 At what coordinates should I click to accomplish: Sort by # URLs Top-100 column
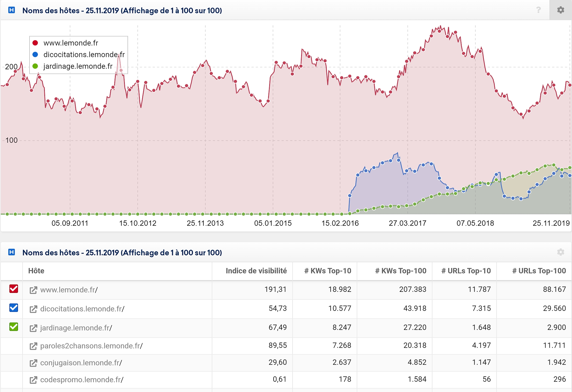tap(539, 271)
